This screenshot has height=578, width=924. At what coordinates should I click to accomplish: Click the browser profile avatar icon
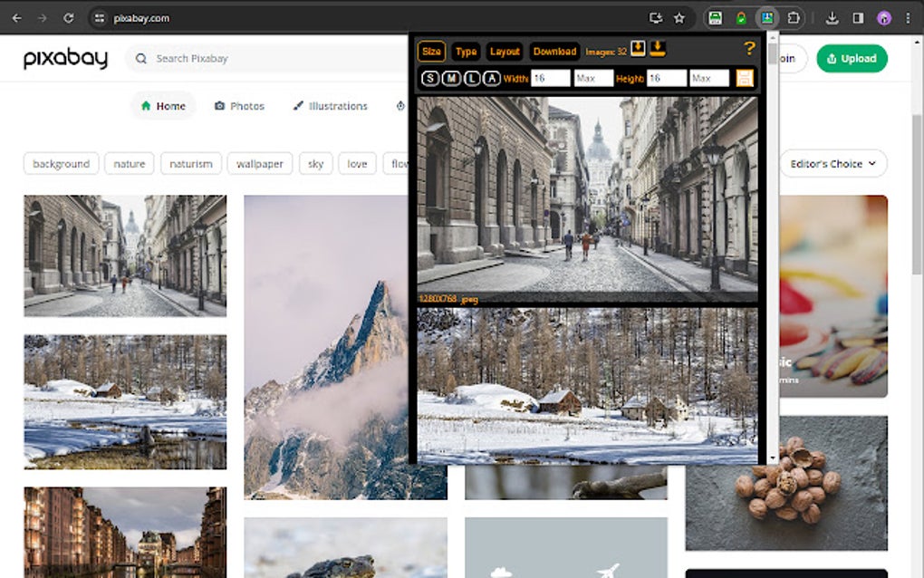tap(883, 17)
